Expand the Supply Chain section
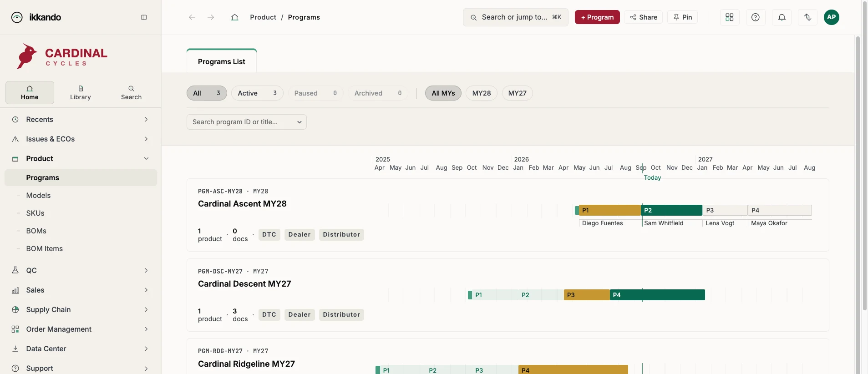This screenshot has width=868, height=374. (81, 310)
